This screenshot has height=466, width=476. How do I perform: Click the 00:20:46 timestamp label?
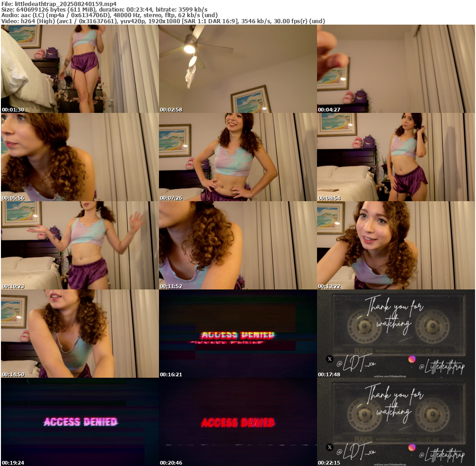click(x=171, y=463)
